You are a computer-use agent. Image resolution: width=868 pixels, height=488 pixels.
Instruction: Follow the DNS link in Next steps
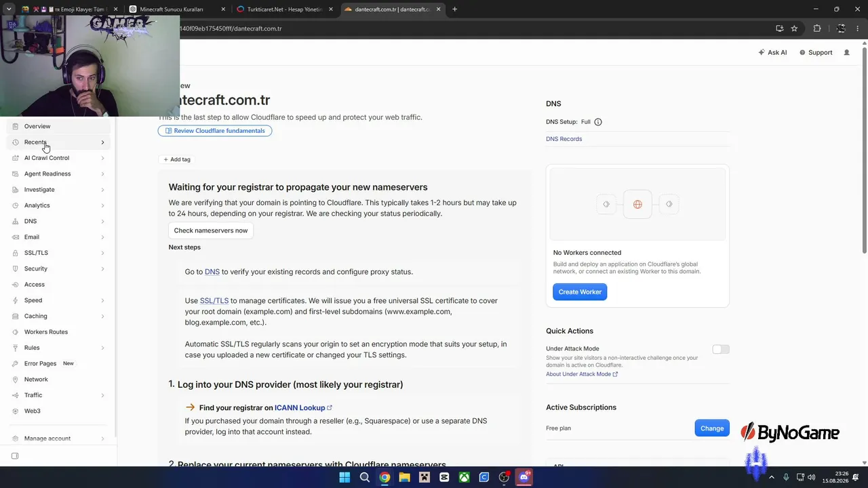212,272
